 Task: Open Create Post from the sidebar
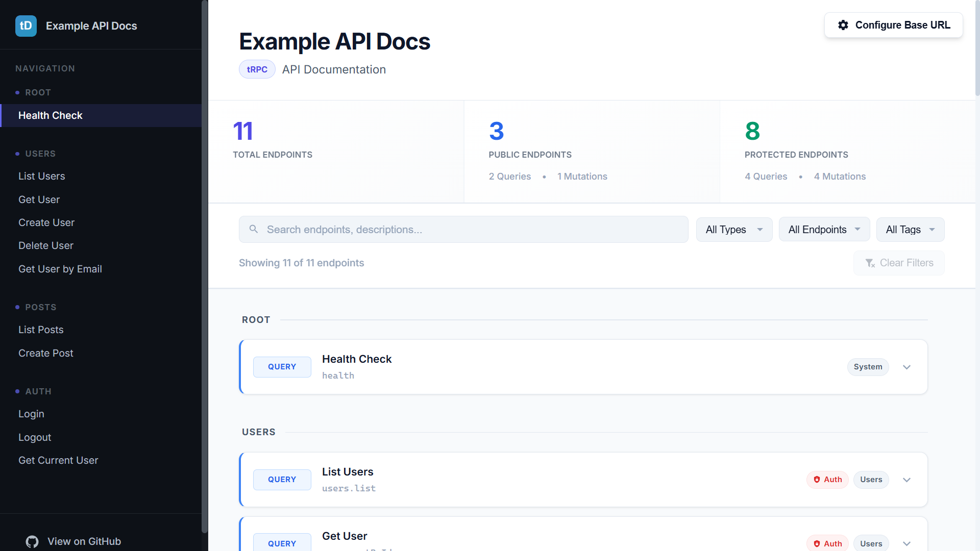(x=101, y=353)
